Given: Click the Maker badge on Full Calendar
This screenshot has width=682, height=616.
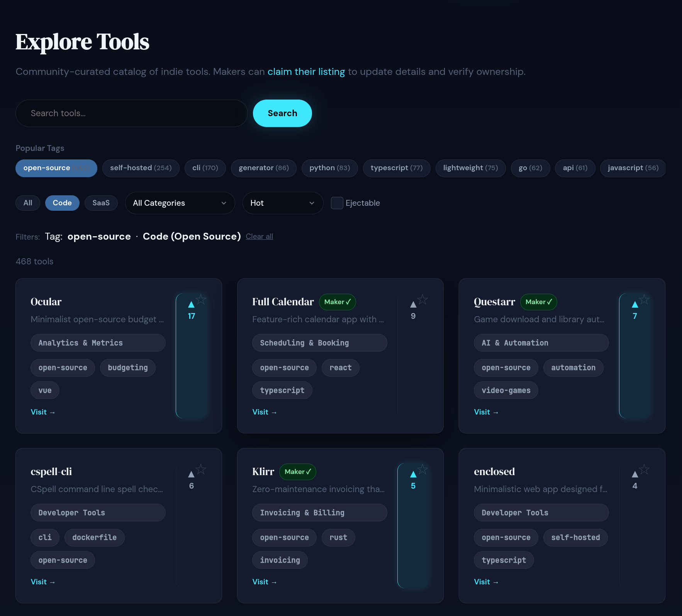Looking at the screenshot, I should coord(338,302).
